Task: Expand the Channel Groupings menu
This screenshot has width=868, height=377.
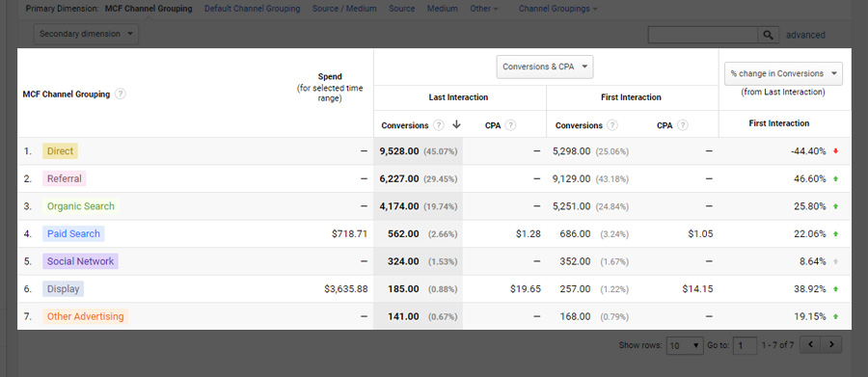Action: (558, 9)
